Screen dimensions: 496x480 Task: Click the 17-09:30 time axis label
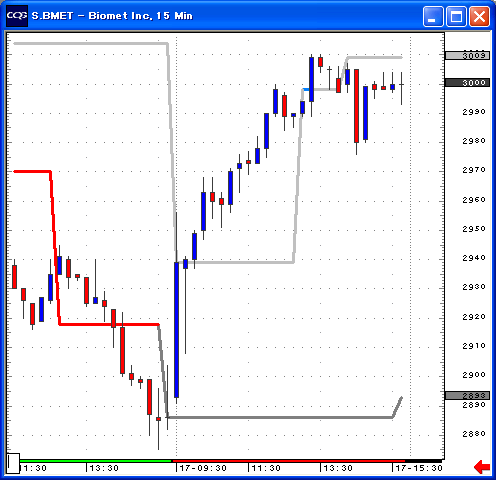coord(203,468)
